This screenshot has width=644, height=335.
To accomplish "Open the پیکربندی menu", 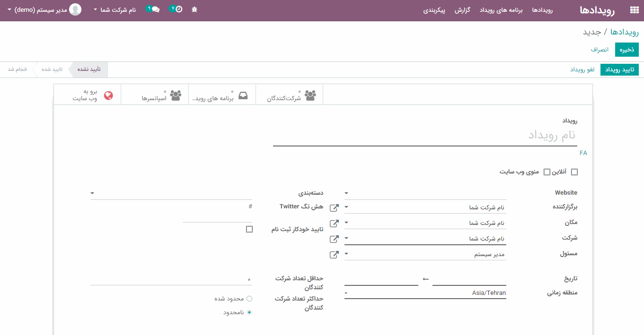I will coord(434,10).
